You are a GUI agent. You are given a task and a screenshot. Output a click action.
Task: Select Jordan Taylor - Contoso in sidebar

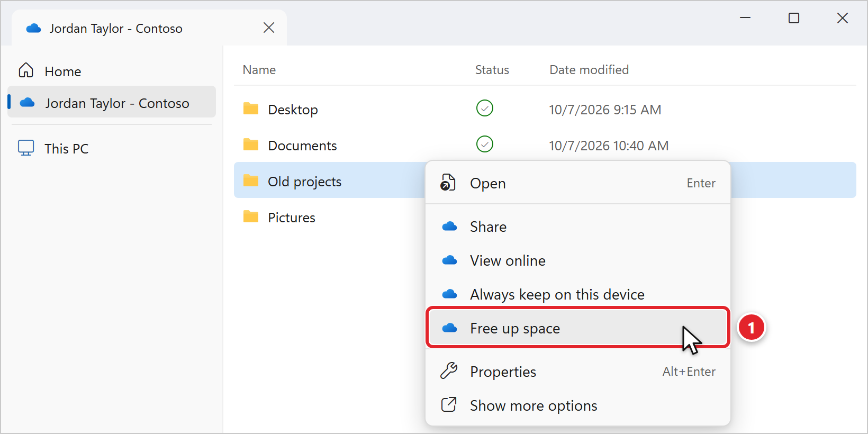[112, 102]
